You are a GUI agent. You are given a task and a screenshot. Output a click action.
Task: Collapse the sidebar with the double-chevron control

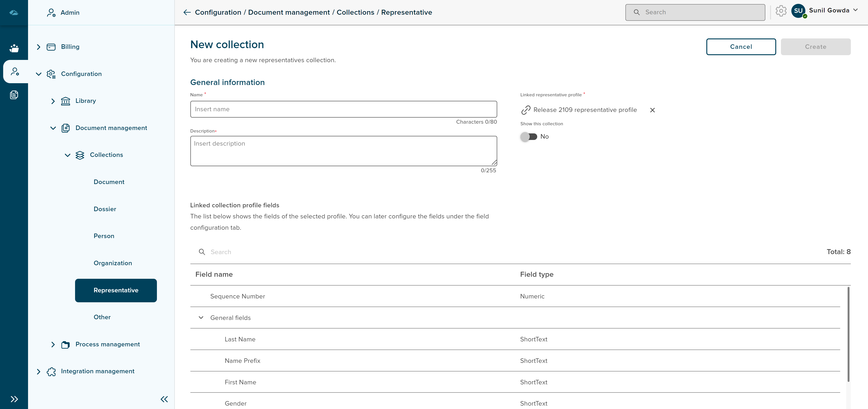click(x=164, y=399)
